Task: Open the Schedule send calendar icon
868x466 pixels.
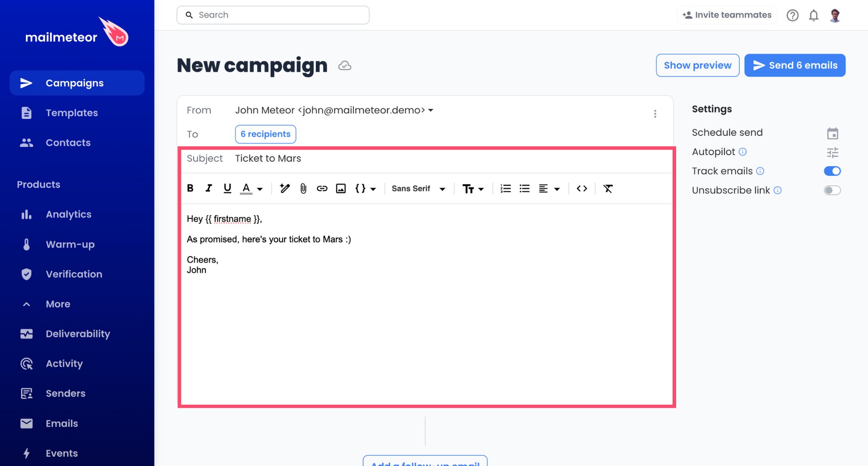Action: pos(832,133)
